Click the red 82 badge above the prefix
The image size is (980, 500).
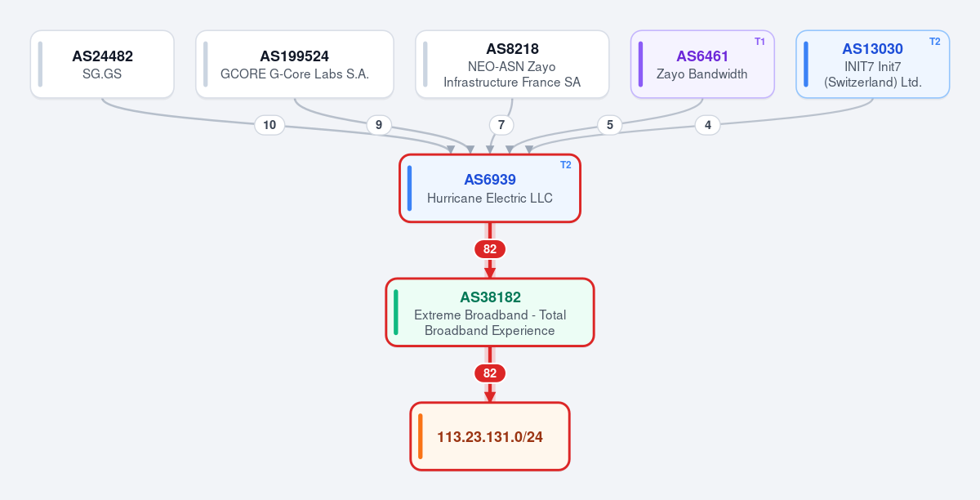tap(490, 373)
